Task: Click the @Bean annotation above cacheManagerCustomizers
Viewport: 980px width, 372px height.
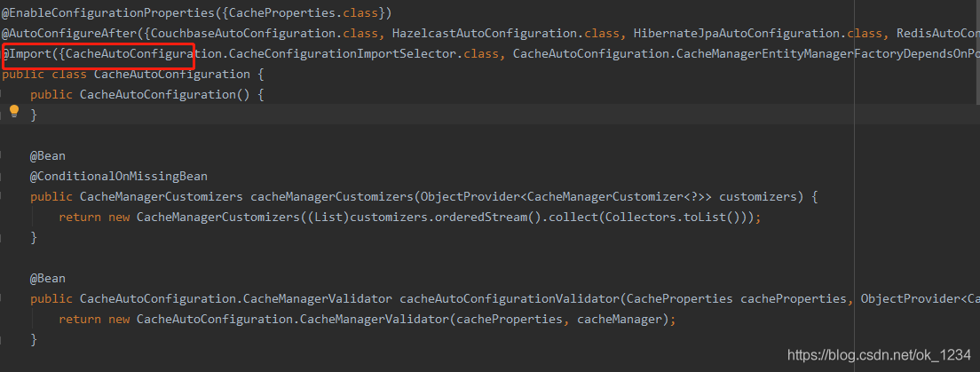Action: click(x=48, y=155)
